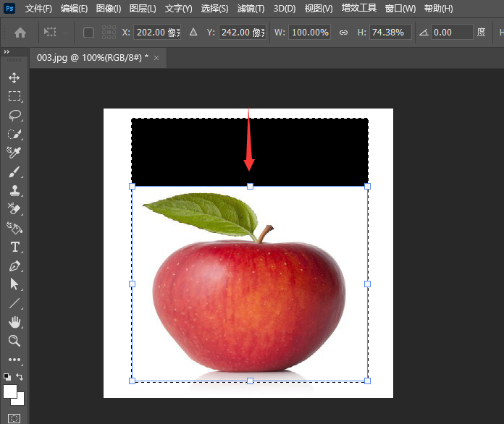Reset default foreground and background colors

coord(7,376)
